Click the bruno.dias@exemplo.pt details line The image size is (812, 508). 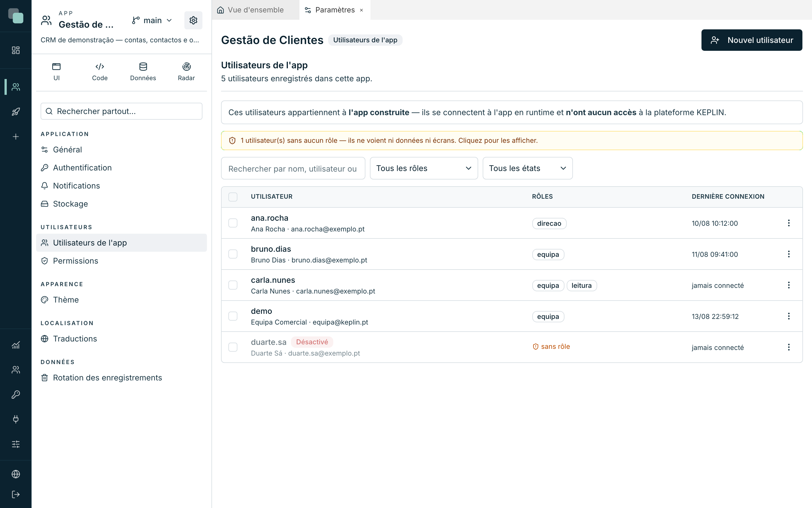click(x=309, y=260)
